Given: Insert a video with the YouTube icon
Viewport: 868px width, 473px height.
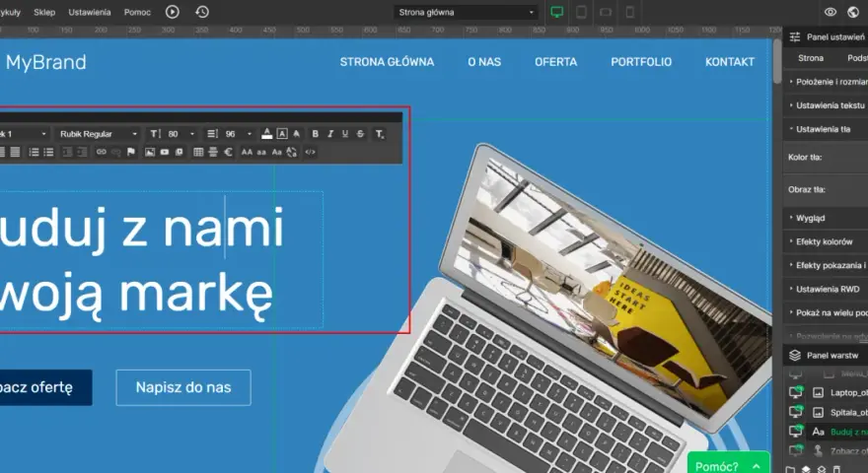Looking at the screenshot, I should [x=165, y=152].
